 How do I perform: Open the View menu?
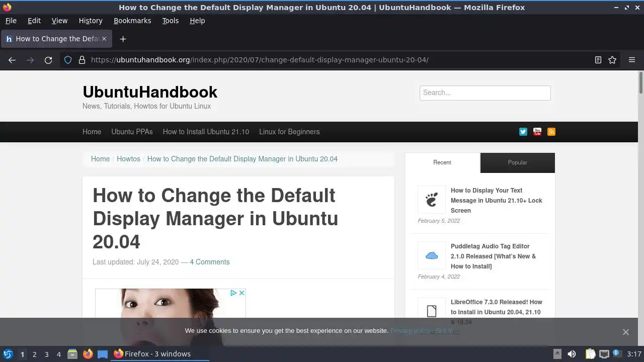pyautogui.click(x=59, y=21)
